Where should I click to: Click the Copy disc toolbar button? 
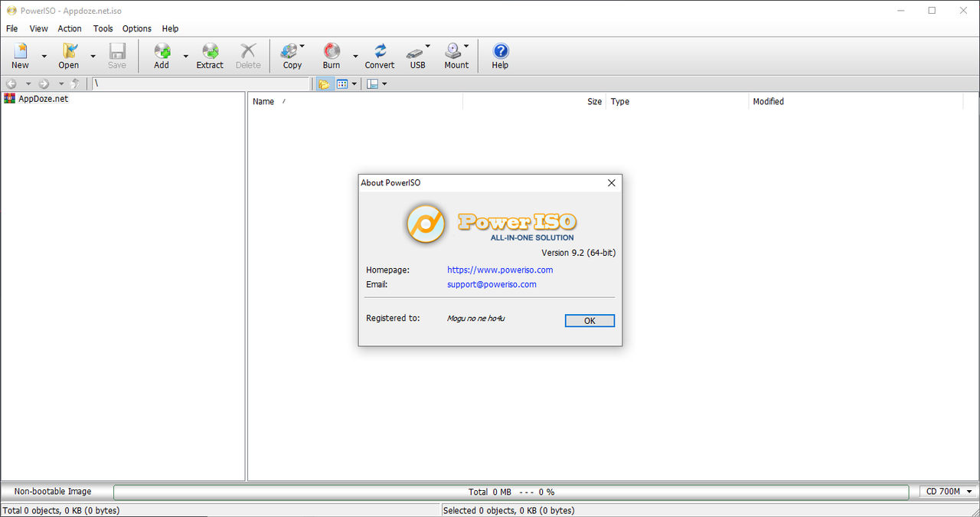coord(292,55)
